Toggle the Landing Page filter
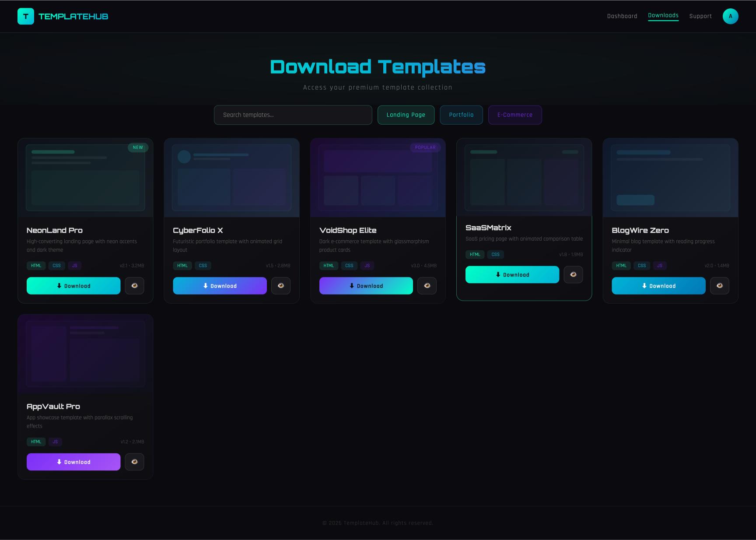Viewport: 756px width, 540px height. pyautogui.click(x=406, y=115)
